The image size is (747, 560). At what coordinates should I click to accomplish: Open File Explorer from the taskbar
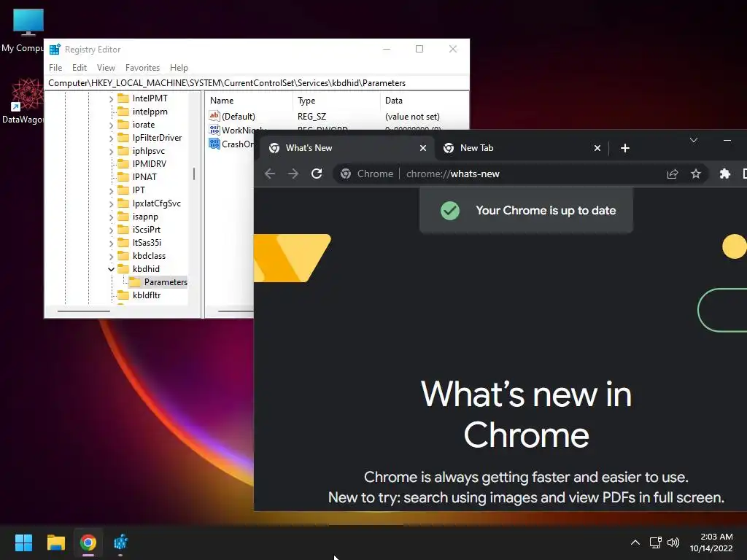coord(55,542)
